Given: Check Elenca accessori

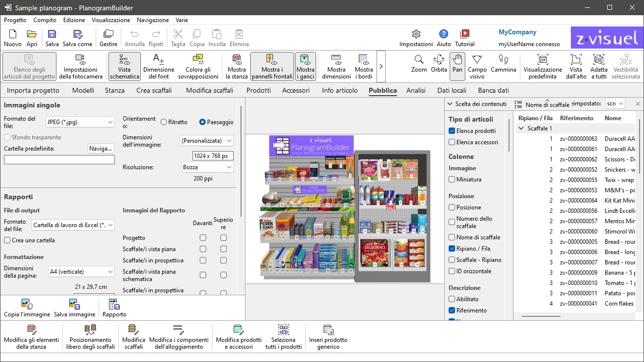Looking at the screenshot, I should click(x=452, y=142).
